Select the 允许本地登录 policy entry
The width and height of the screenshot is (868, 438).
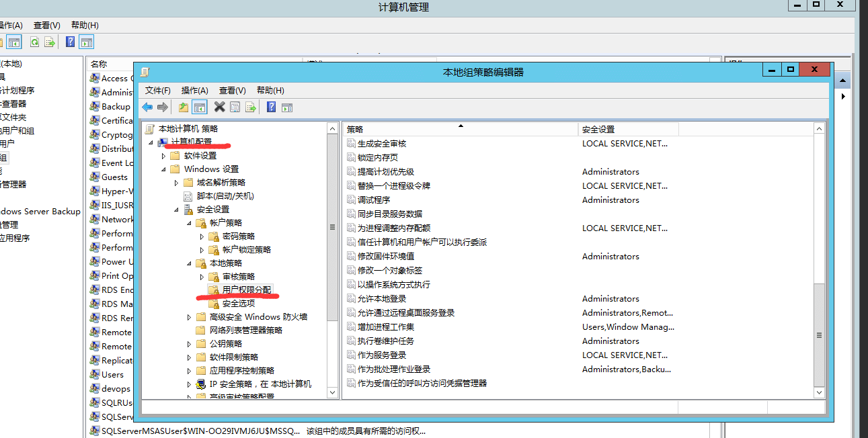(x=381, y=299)
